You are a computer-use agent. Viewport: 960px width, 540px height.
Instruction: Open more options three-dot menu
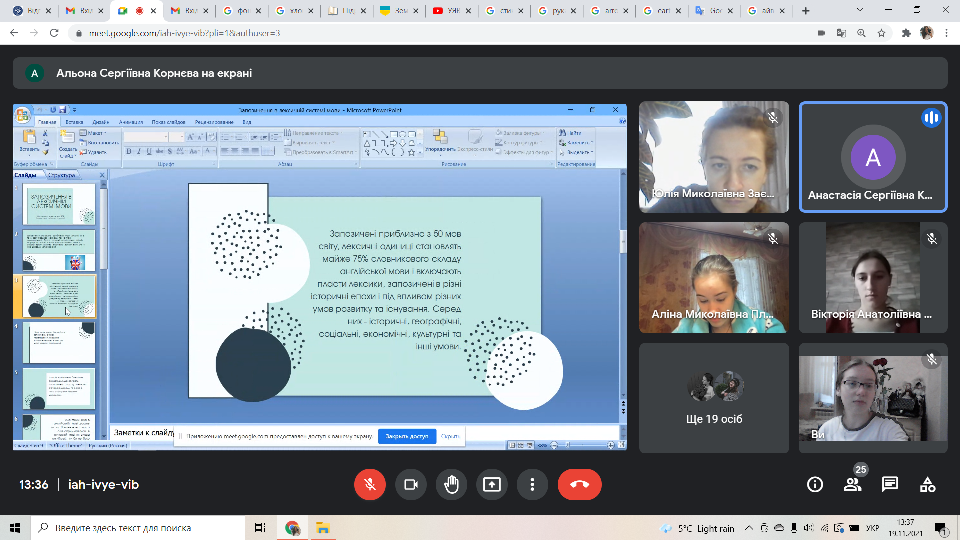533,484
